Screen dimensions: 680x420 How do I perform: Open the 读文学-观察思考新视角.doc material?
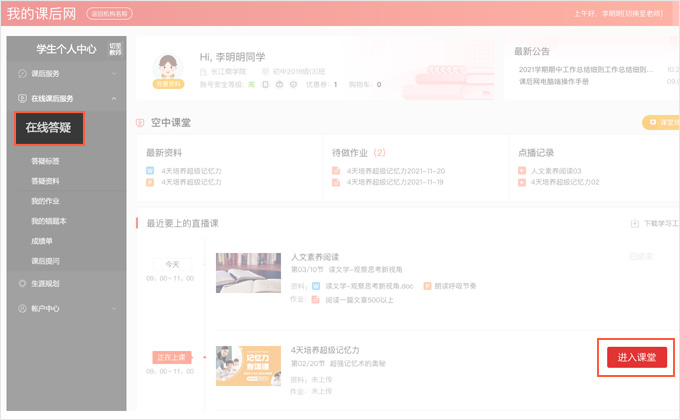tap(369, 286)
